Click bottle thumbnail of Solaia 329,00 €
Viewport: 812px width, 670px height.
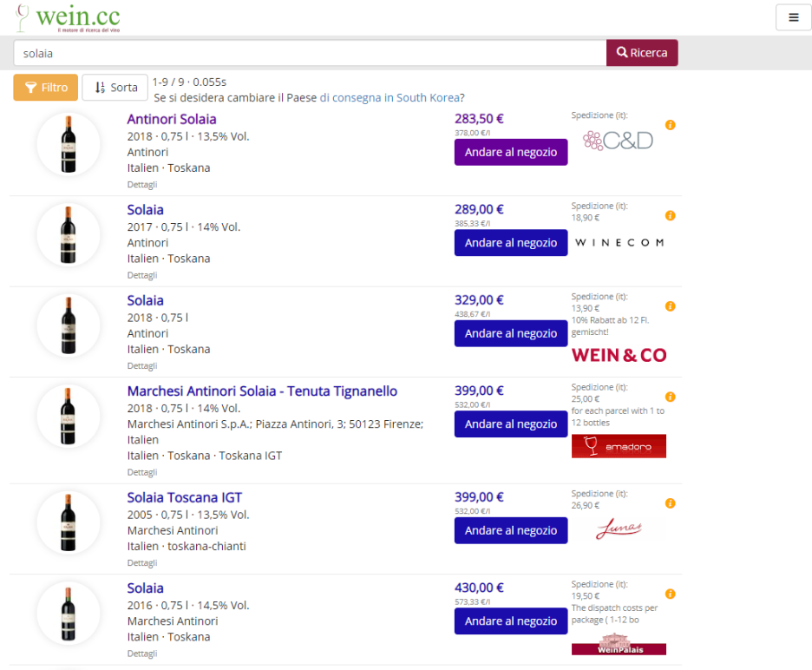[69, 325]
